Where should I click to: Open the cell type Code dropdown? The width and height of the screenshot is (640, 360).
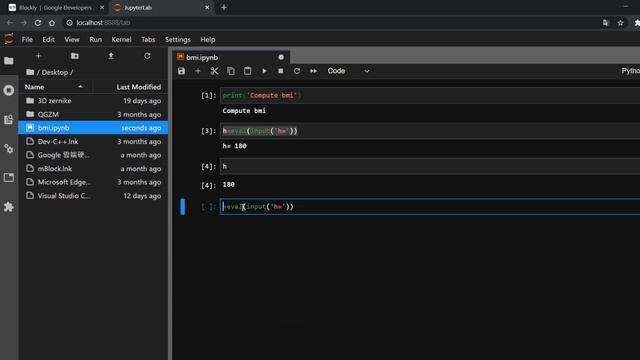(x=348, y=71)
